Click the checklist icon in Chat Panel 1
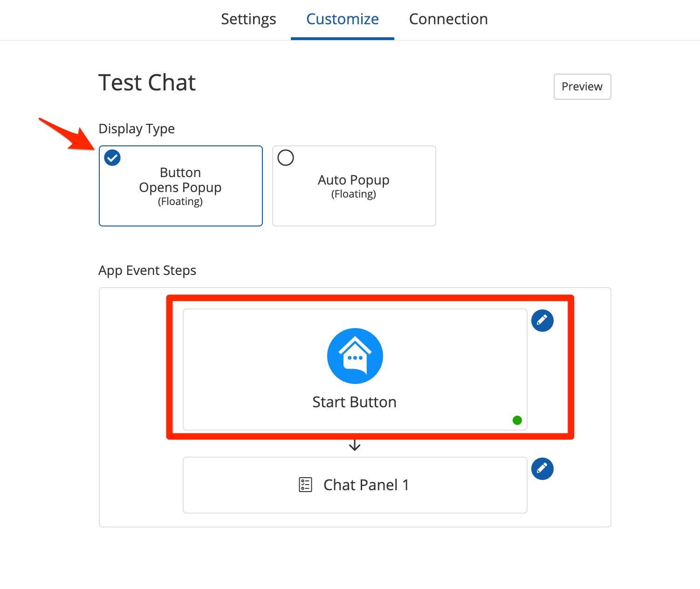700x589 pixels. coord(305,485)
